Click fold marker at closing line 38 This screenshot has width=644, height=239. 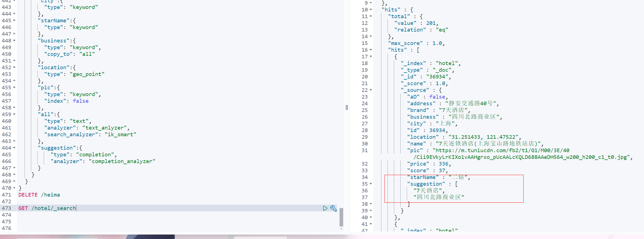tap(371, 204)
